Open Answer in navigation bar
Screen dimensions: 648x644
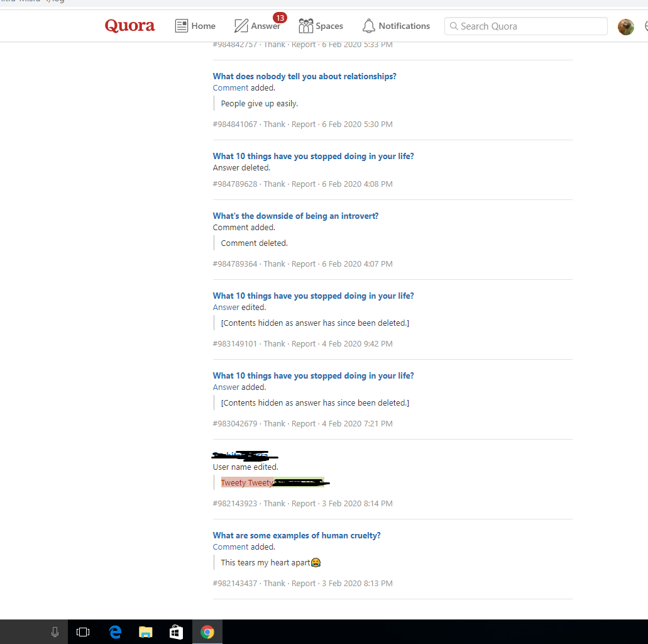[257, 26]
